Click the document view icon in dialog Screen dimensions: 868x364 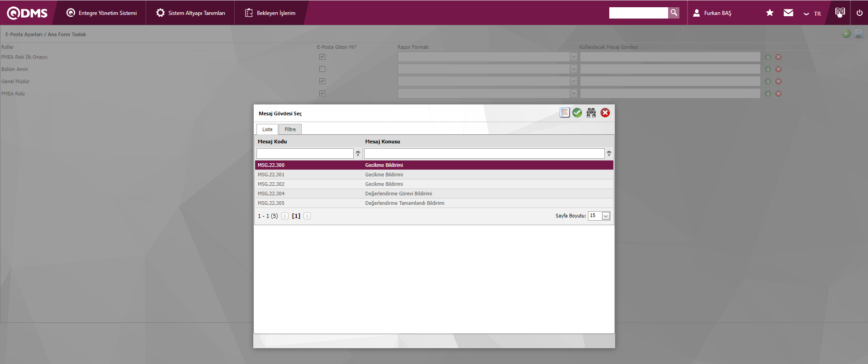564,113
